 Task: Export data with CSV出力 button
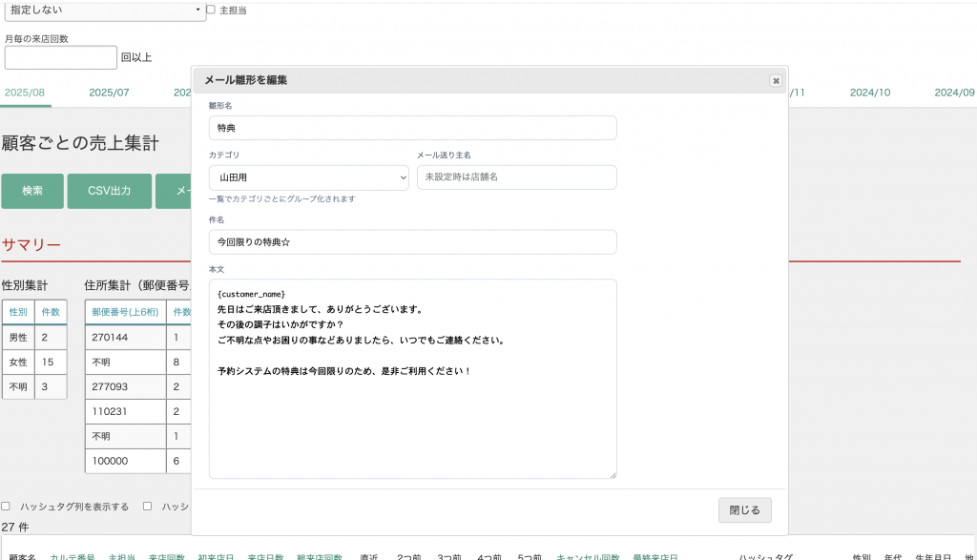tap(109, 191)
